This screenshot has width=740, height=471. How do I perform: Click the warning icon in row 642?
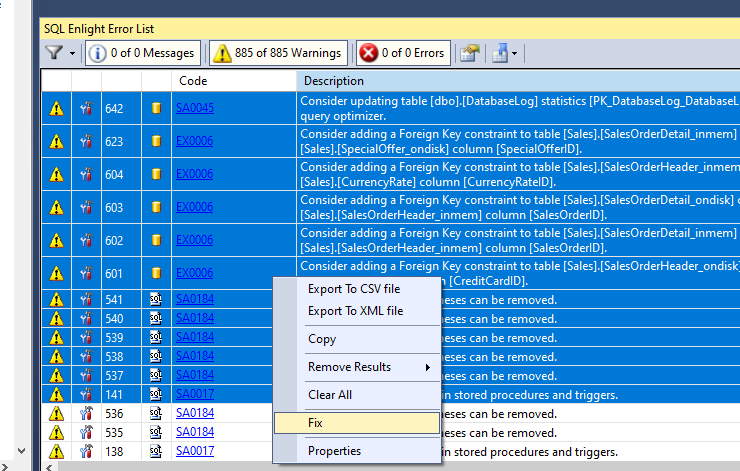pos(57,109)
